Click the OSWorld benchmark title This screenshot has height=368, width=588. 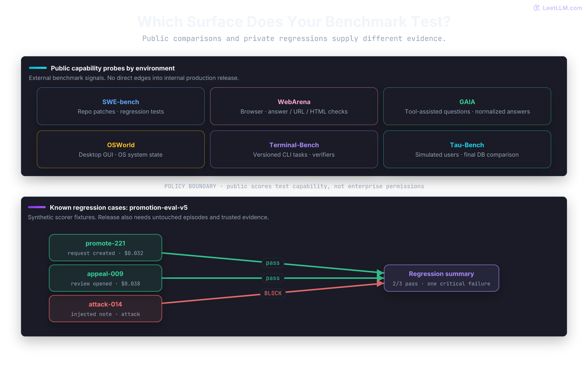click(121, 145)
